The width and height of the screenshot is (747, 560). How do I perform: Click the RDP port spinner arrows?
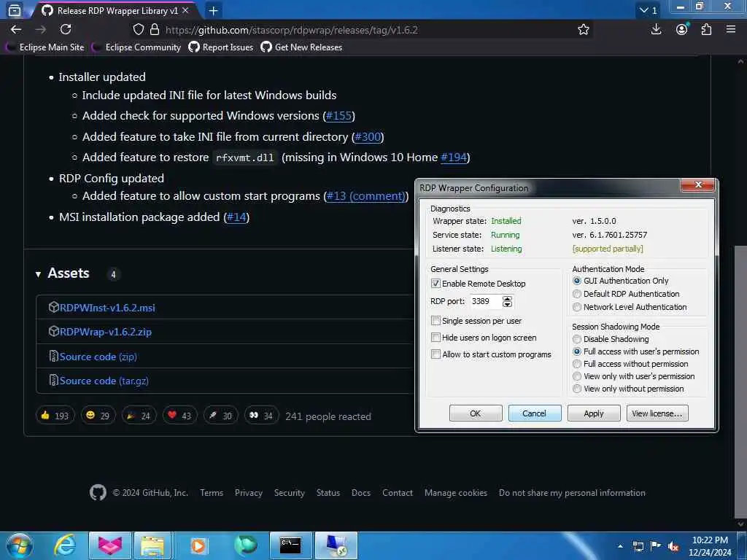point(508,301)
